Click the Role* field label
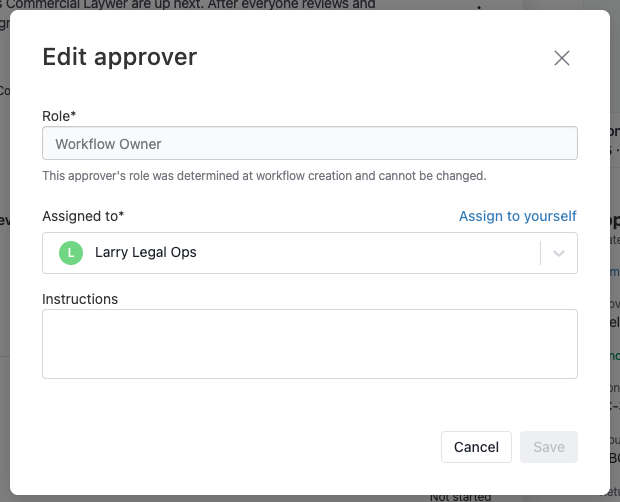The height and width of the screenshot is (502, 620). [x=59, y=116]
